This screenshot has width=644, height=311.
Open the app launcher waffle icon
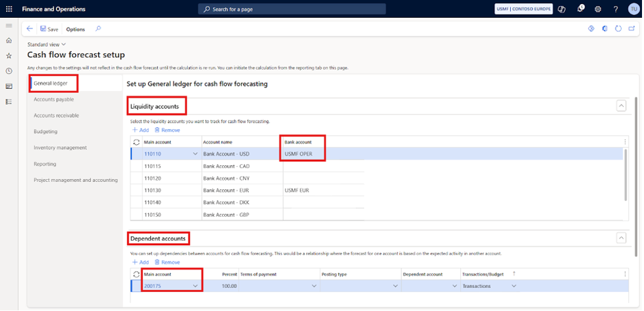pos(9,9)
